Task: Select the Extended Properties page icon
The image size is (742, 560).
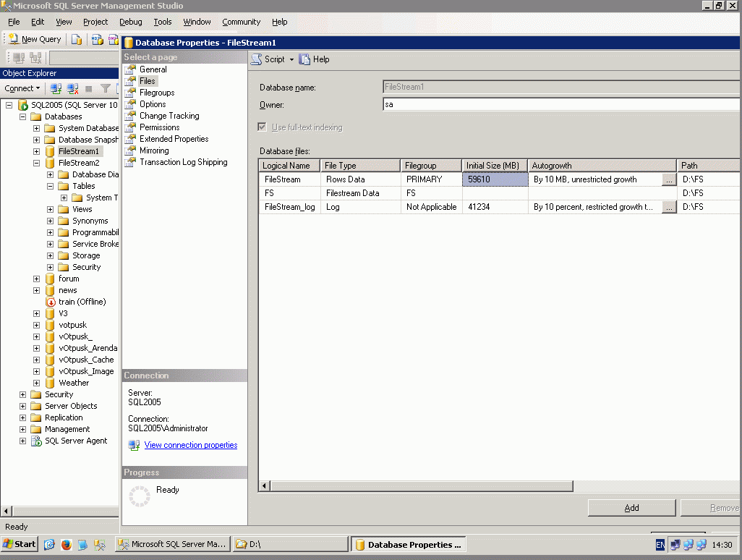Action: (131, 139)
